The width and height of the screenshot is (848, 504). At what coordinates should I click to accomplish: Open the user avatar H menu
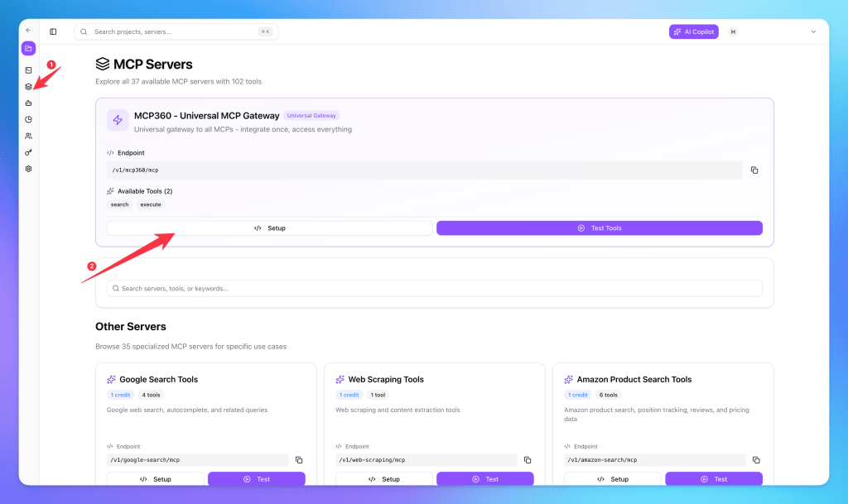(733, 31)
